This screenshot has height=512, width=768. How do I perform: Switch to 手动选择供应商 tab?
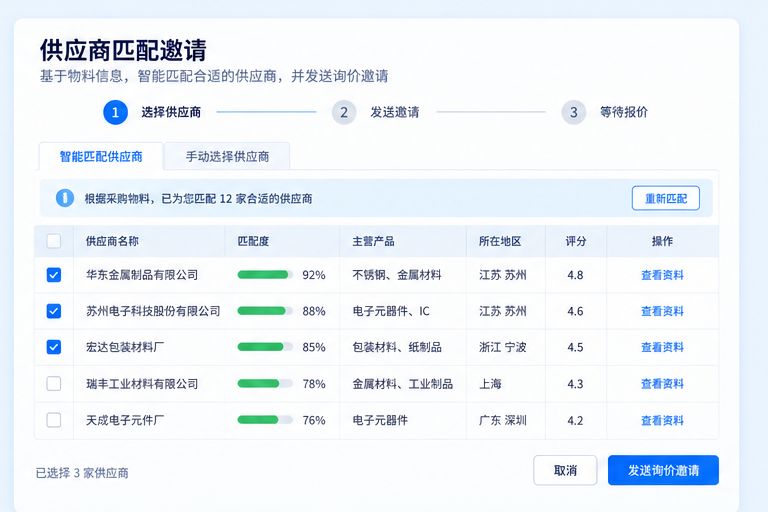[x=227, y=156]
